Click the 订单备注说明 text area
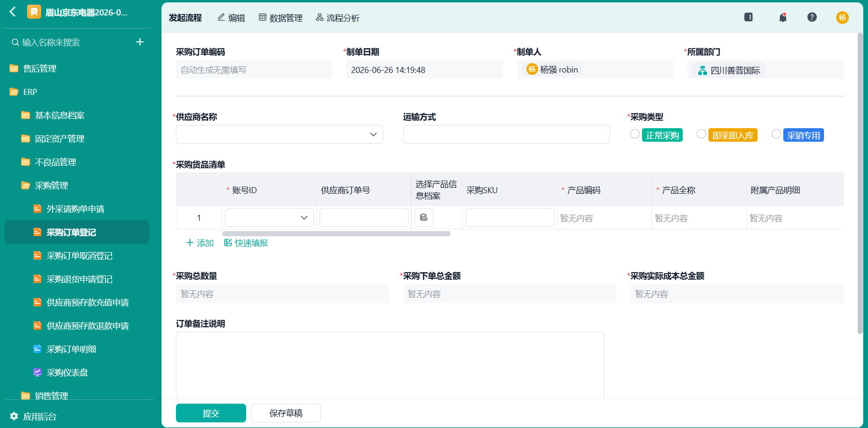 click(390, 365)
